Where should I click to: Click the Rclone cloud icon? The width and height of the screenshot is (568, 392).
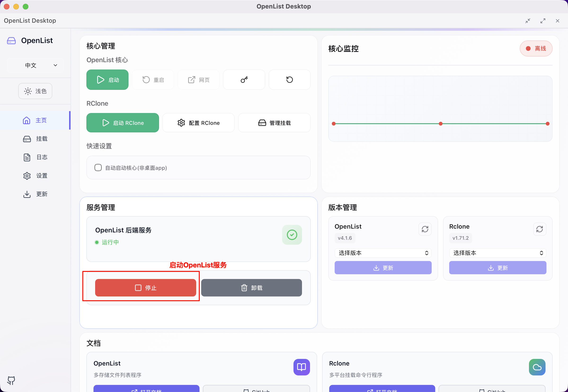pyautogui.click(x=537, y=367)
